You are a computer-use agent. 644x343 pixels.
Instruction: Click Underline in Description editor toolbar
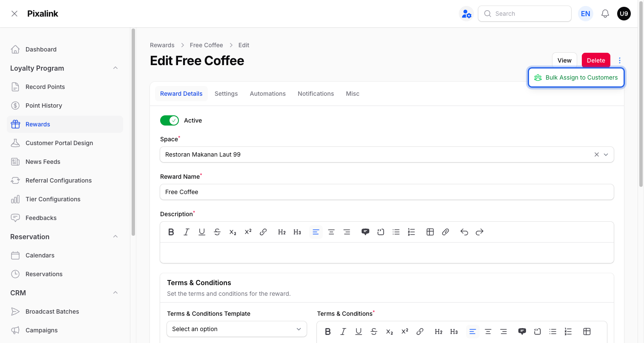(x=202, y=232)
